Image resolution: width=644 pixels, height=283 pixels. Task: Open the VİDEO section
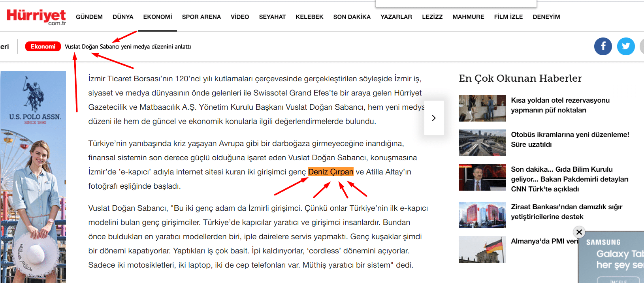click(x=240, y=17)
